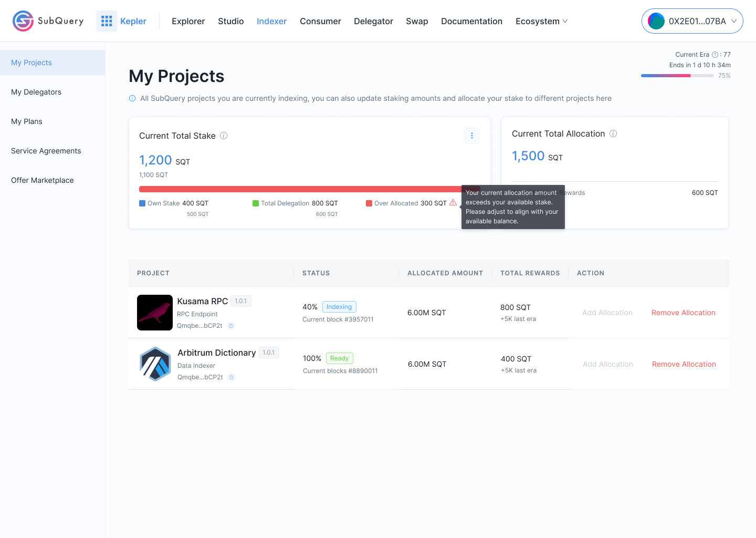Add allocation to Arbitrum Dictionary
756x538 pixels.
[608, 364]
